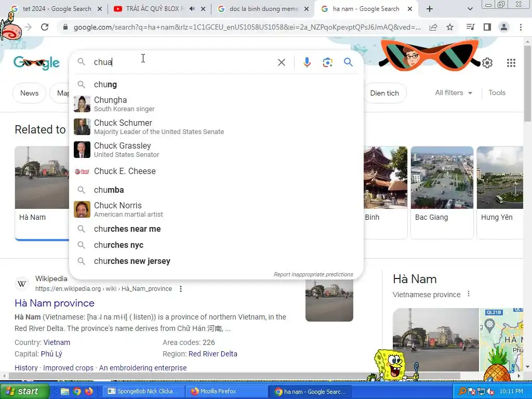The width and height of the screenshot is (532, 399).
Task: Click the Google doodle logo
Action: click(x=37, y=63)
